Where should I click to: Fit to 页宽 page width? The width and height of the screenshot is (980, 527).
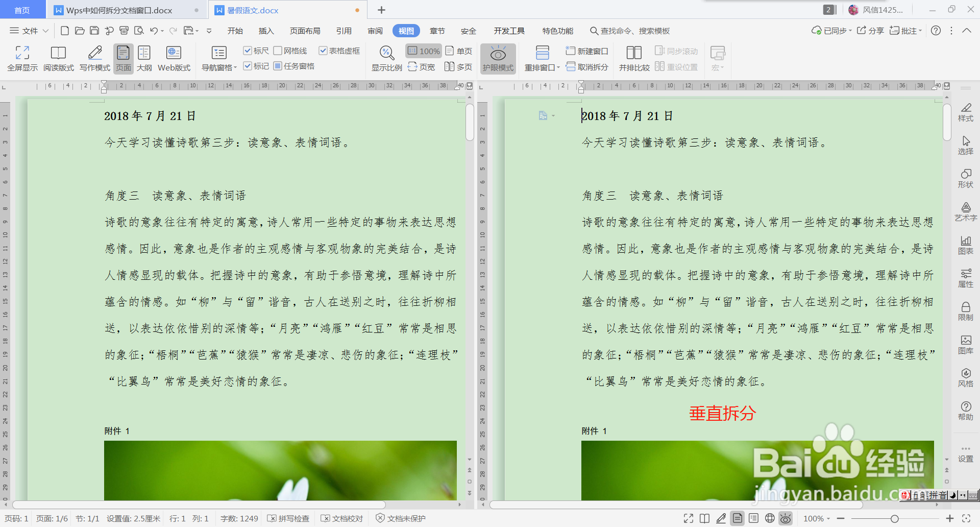click(x=422, y=67)
